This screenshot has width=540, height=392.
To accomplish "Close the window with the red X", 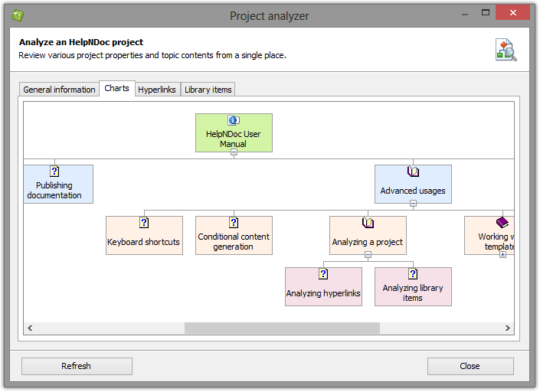I will [x=512, y=13].
